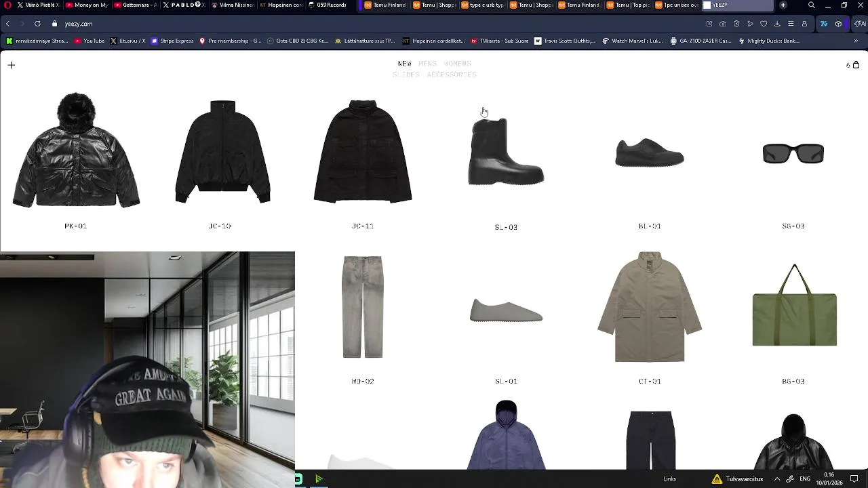Select the SLIDES category
868x488 pixels.
(406, 75)
